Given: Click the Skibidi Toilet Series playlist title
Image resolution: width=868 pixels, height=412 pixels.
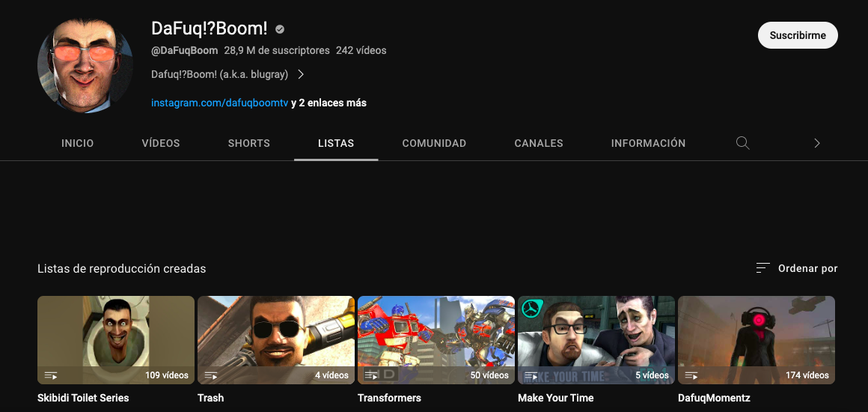Looking at the screenshot, I should tap(83, 398).
